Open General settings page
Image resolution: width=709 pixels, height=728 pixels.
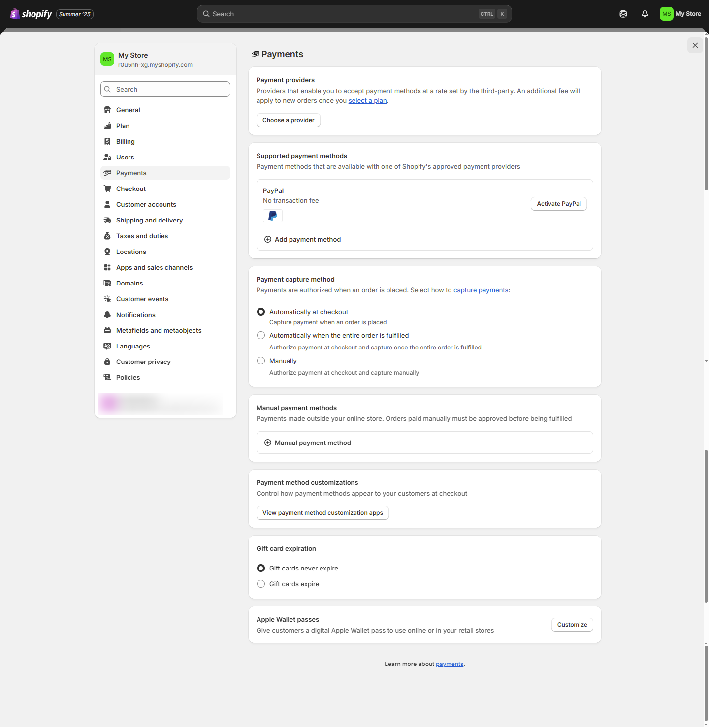(165, 110)
